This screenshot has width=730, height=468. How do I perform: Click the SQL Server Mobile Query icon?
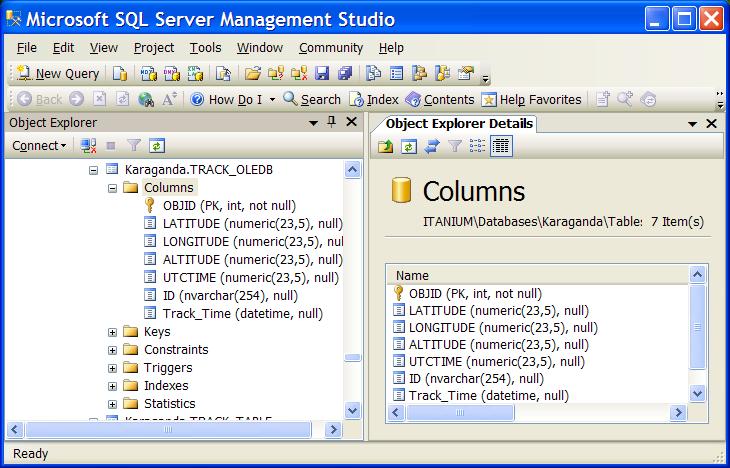click(x=223, y=74)
